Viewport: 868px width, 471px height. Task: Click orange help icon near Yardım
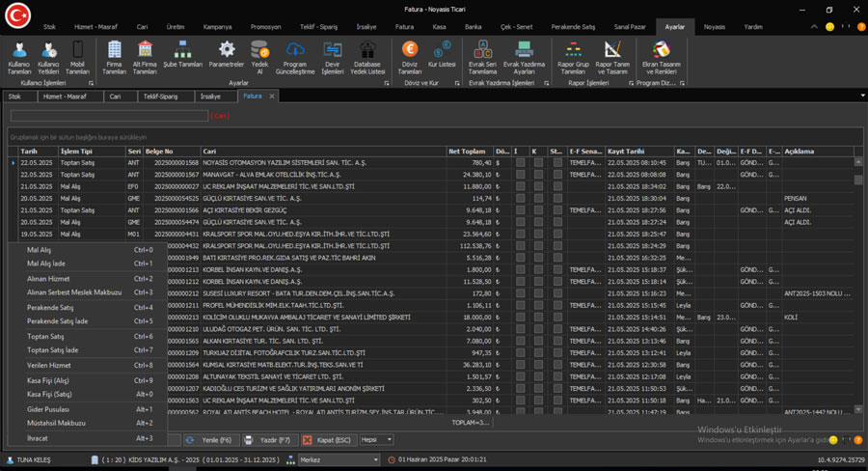pos(861,27)
